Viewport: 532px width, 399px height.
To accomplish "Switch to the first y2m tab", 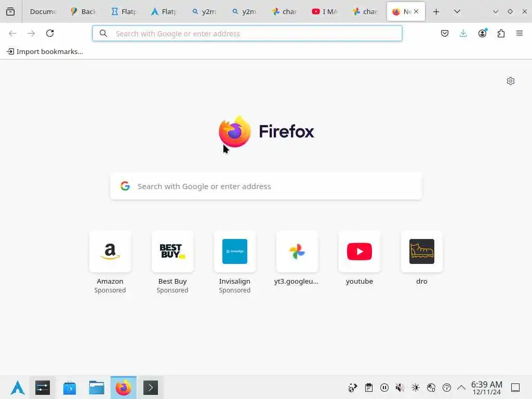I will pos(204,11).
